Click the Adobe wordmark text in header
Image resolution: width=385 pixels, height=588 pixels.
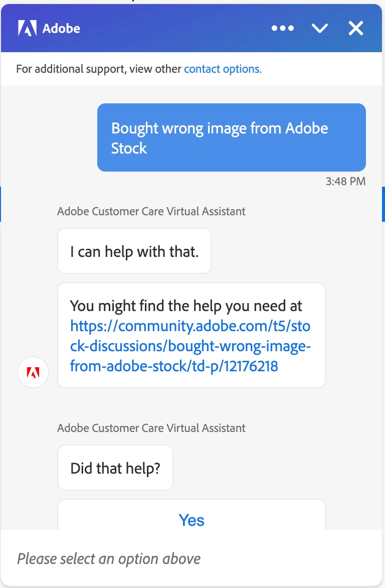(61, 29)
